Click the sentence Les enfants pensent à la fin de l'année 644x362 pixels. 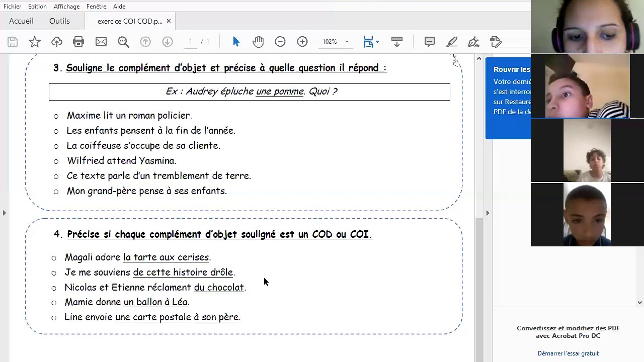tap(151, 131)
